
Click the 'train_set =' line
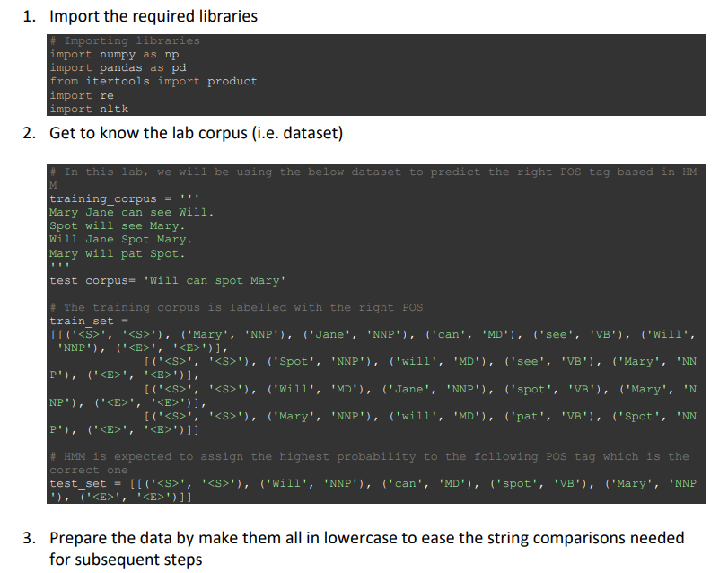click(89, 321)
